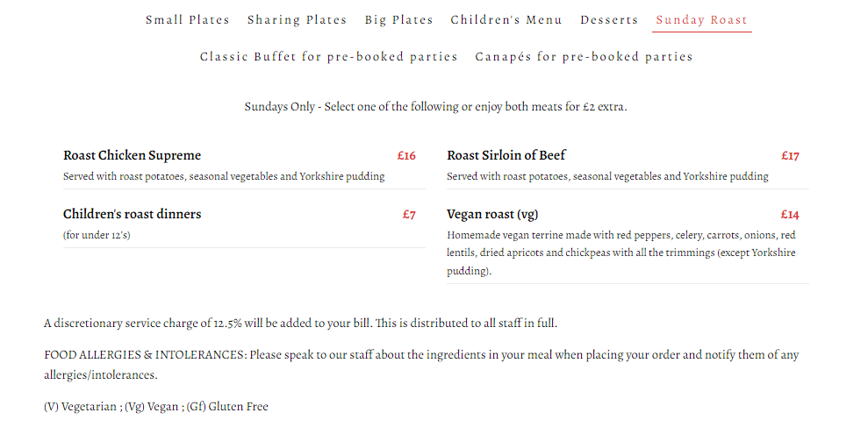Click the £17 Roast Sirloin price
The height and width of the screenshot is (427, 868).
coord(790,155)
